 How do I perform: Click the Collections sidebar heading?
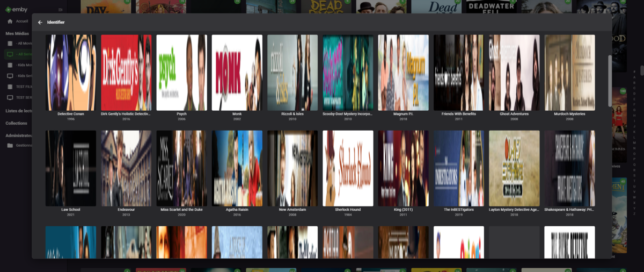tap(17, 123)
